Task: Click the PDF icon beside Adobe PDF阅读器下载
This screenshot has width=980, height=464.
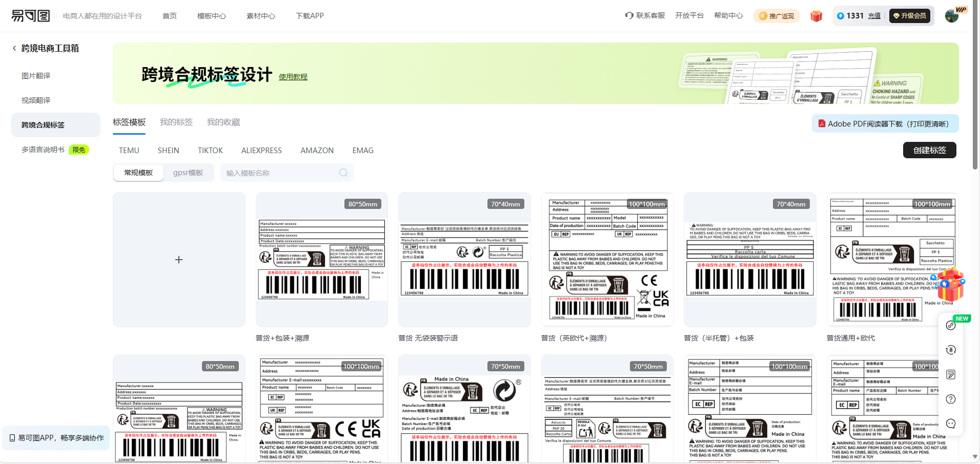Action: point(822,123)
